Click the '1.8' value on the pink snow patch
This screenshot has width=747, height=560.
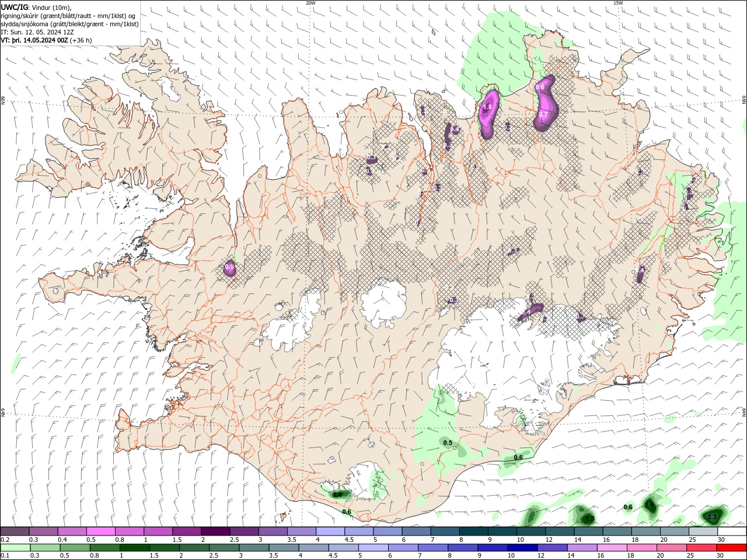pos(488,107)
